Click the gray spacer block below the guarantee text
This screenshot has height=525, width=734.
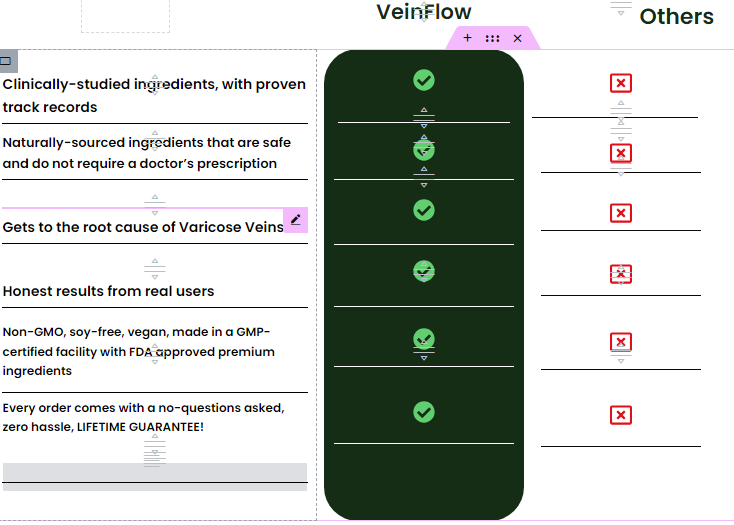(154, 473)
